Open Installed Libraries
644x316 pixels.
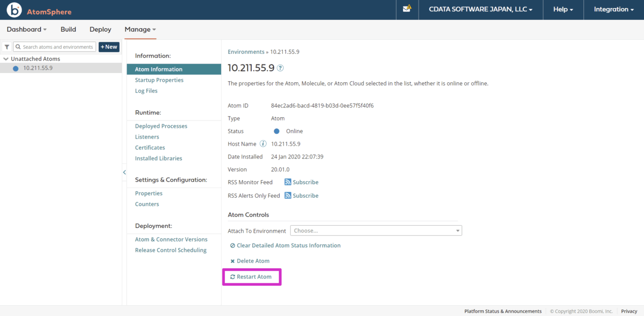[x=158, y=159]
